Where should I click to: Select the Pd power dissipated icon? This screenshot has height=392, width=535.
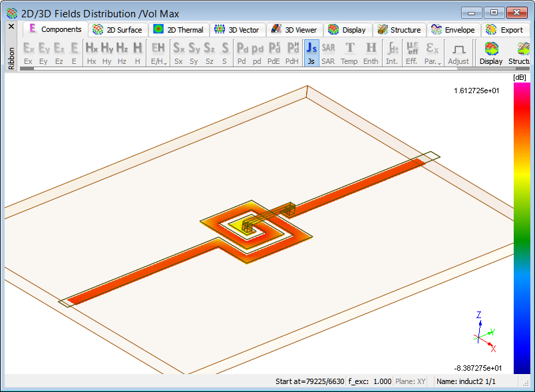tap(242, 53)
